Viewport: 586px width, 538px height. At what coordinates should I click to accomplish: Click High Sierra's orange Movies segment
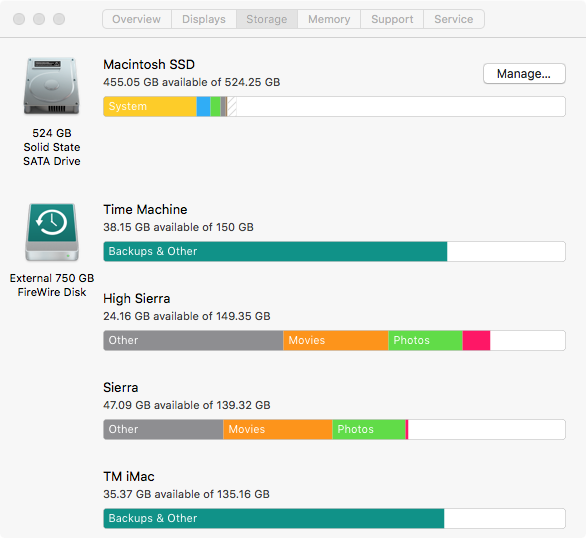click(x=336, y=340)
